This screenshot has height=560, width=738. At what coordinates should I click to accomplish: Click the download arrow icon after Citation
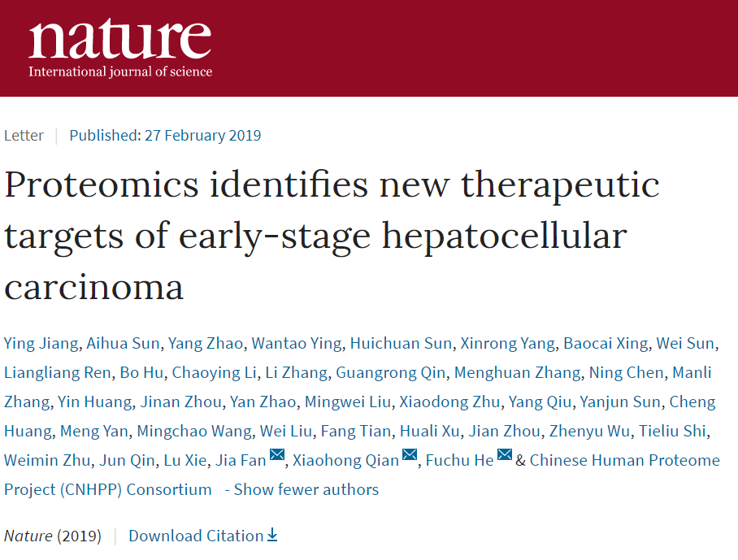272,535
